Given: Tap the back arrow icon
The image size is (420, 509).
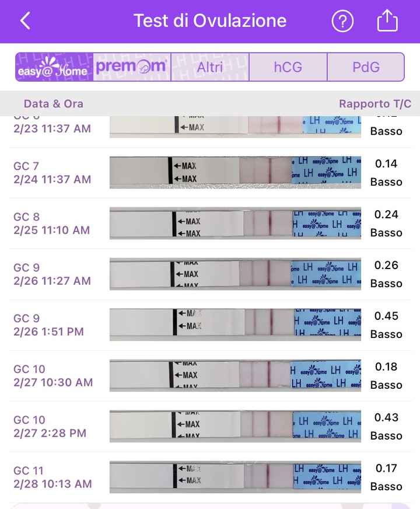Looking at the screenshot, I should click(x=25, y=21).
